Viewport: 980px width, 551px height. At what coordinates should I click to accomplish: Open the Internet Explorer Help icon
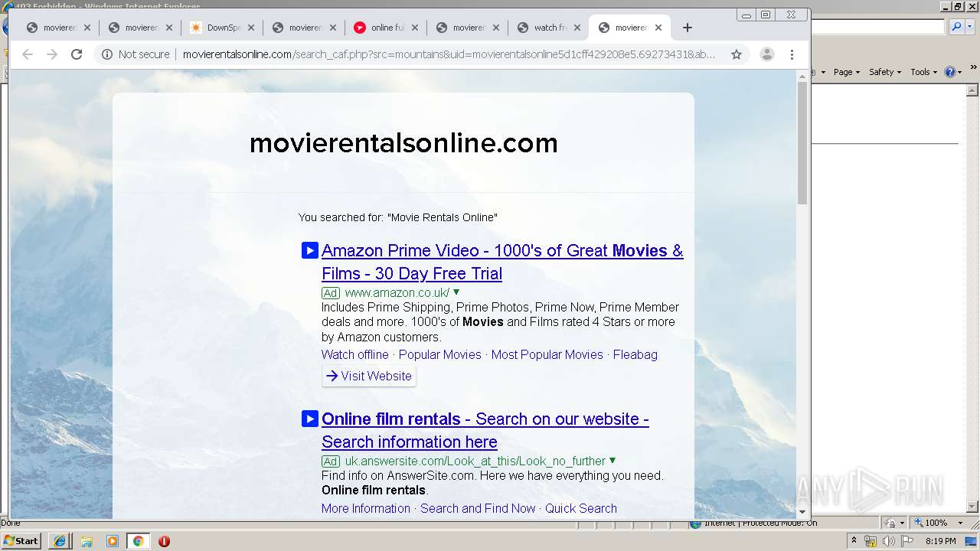pos(949,71)
